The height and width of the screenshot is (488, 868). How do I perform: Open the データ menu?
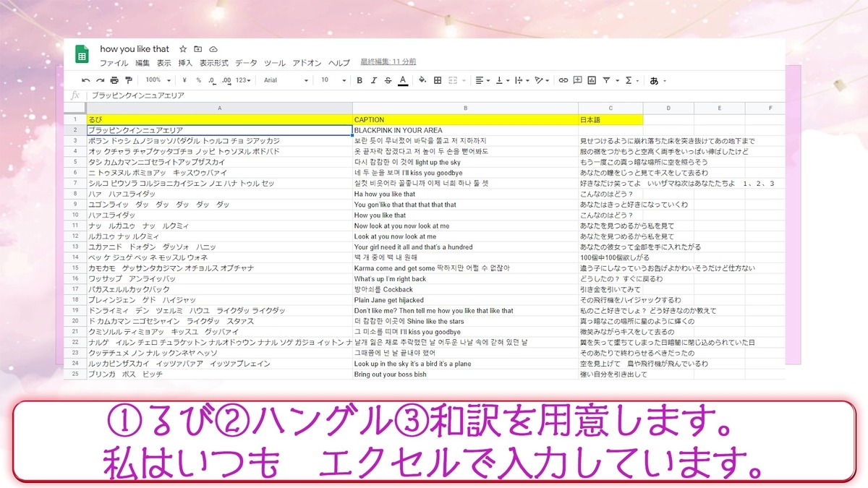point(246,63)
